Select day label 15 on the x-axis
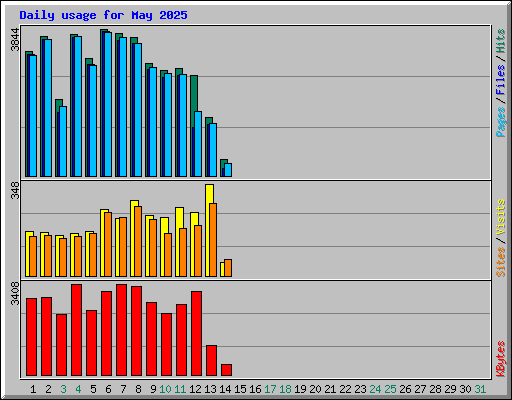 pos(240,389)
